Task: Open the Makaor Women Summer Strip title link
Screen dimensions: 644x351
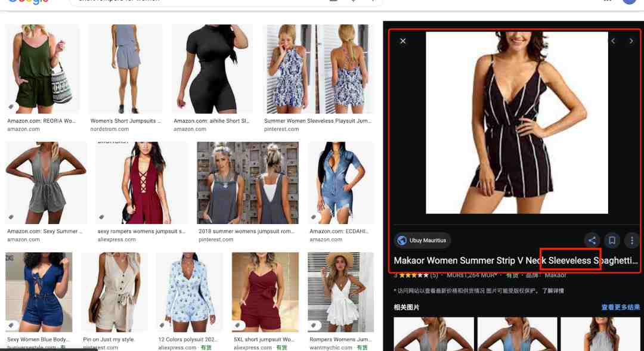Action: click(x=515, y=260)
